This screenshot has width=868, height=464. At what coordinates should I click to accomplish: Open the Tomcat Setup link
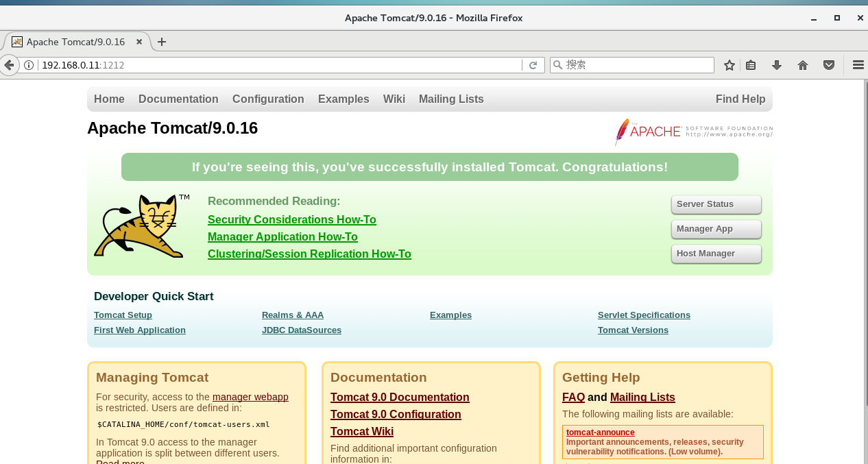pos(123,315)
